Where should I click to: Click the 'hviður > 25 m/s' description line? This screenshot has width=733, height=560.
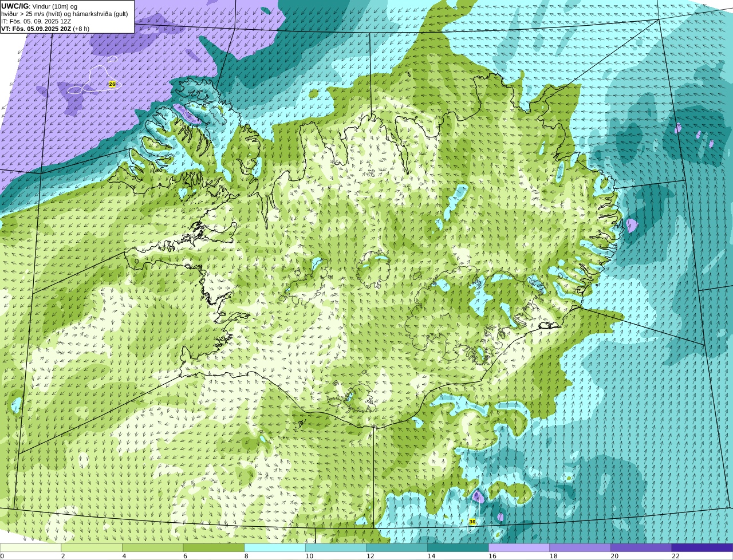tap(65, 14)
